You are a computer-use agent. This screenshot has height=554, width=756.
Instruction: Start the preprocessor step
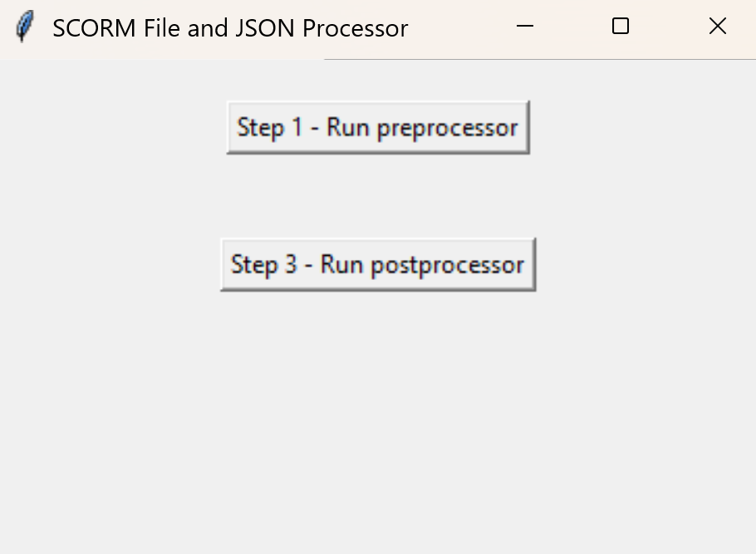pyautogui.click(x=378, y=127)
